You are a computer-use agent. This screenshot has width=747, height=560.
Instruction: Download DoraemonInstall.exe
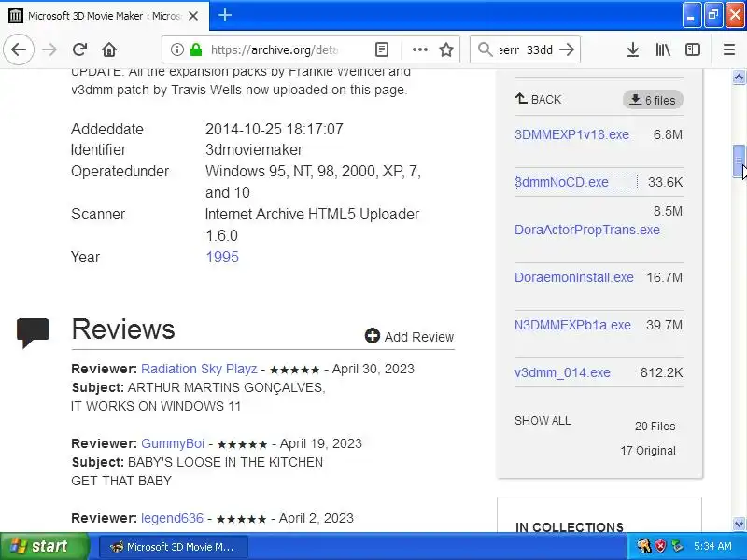(x=574, y=277)
